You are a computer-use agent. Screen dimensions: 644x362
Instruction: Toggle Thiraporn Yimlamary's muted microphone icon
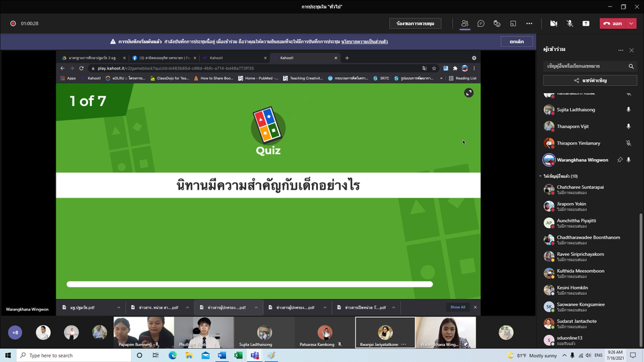(629, 143)
